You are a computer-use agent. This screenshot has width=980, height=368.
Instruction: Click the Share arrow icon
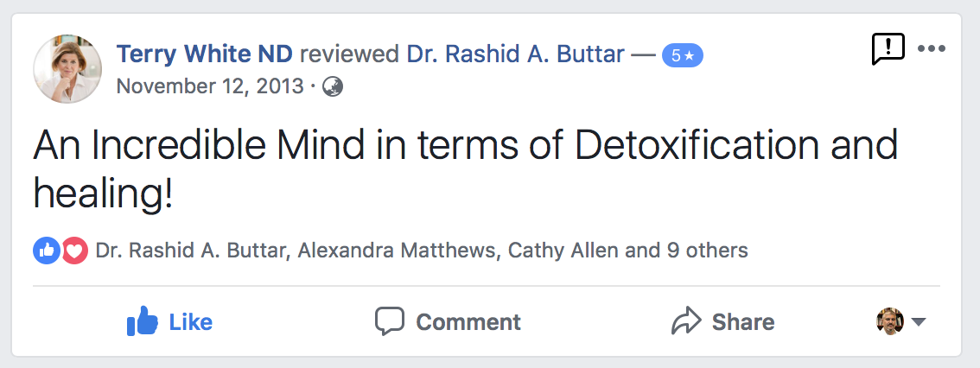pos(686,322)
